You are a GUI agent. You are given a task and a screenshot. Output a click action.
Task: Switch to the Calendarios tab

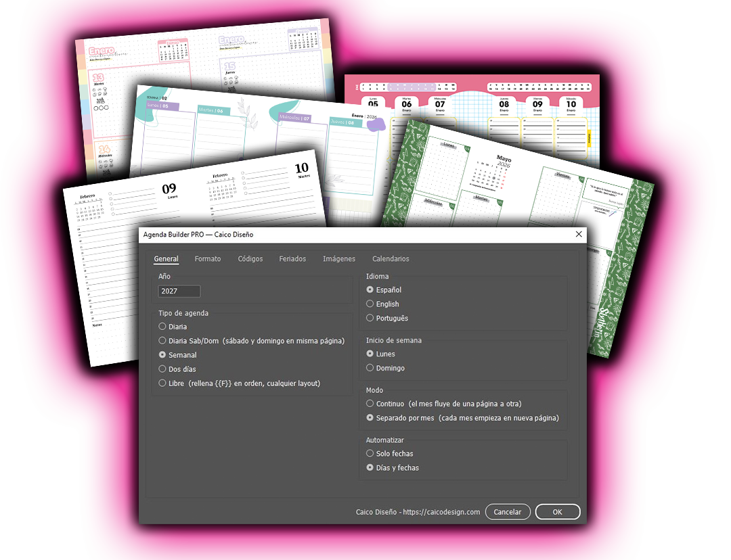pos(391,258)
